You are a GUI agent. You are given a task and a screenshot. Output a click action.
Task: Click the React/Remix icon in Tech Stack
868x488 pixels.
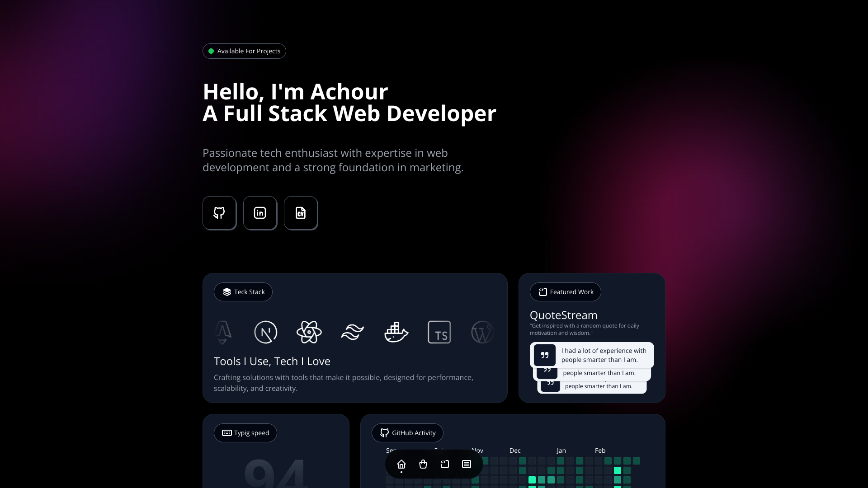[x=309, y=332]
